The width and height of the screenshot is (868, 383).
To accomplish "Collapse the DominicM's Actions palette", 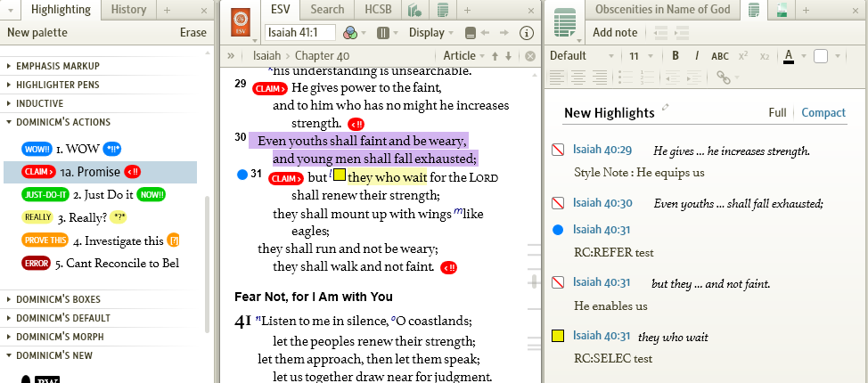I will tap(63, 122).
